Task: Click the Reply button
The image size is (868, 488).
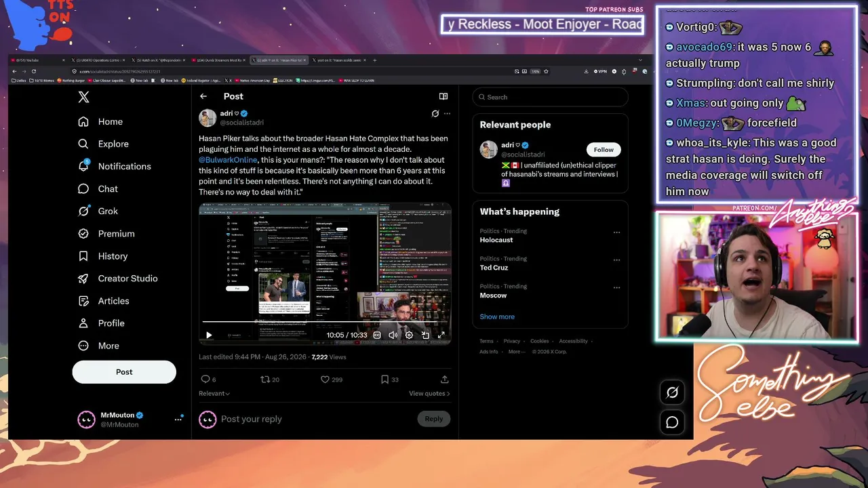Action: pyautogui.click(x=434, y=419)
